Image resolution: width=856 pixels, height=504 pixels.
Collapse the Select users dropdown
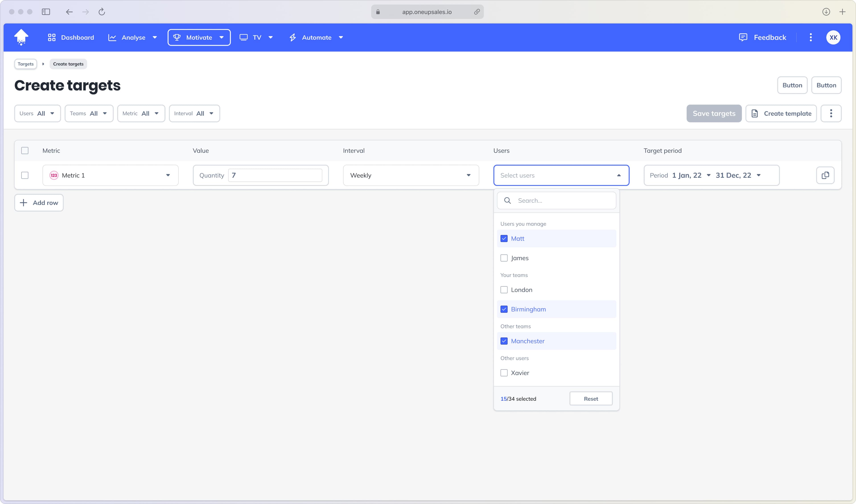561,175
